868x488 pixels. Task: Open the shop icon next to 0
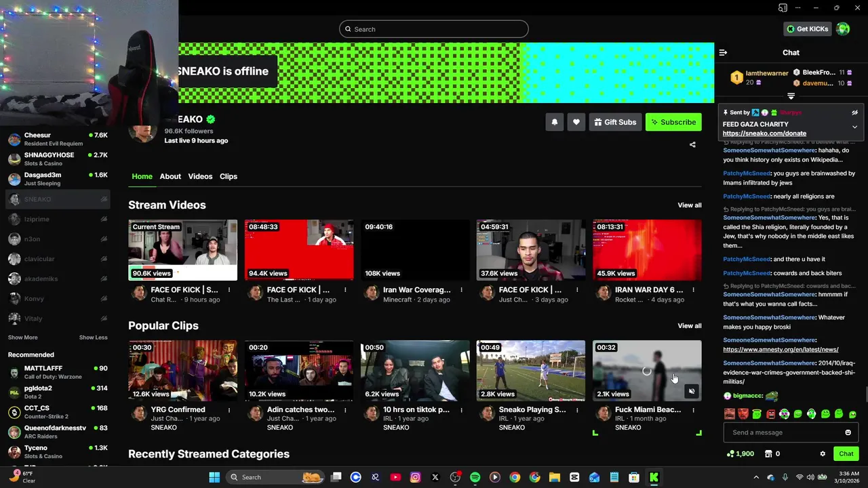(x=768, y=453)
